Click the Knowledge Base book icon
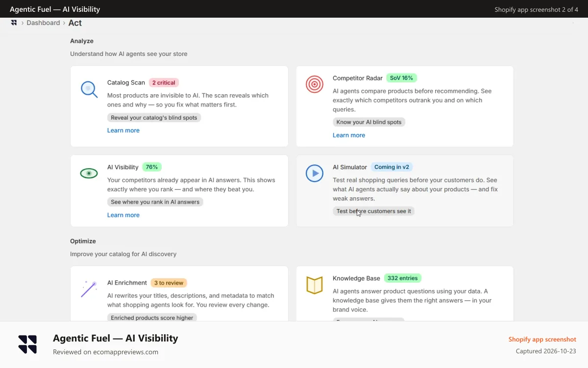Viewport: 588px width, 368px height. pyautogui.click(x=315, y=285)
